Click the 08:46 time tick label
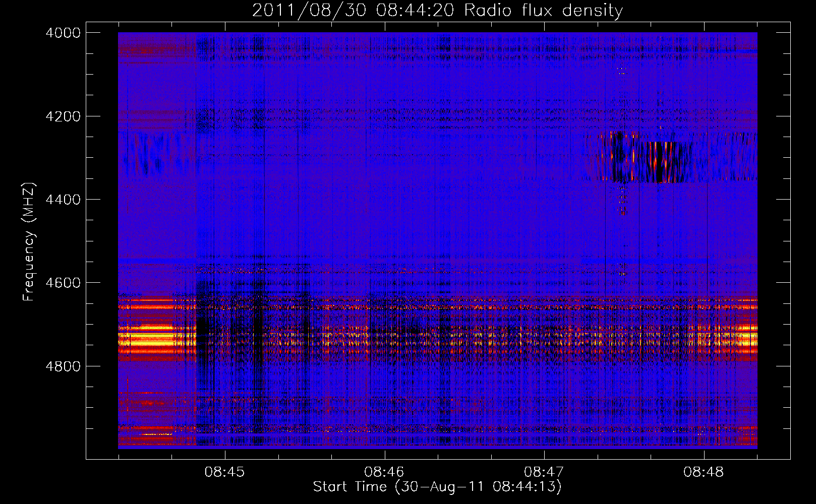The image size is (816, 504). 384,472
